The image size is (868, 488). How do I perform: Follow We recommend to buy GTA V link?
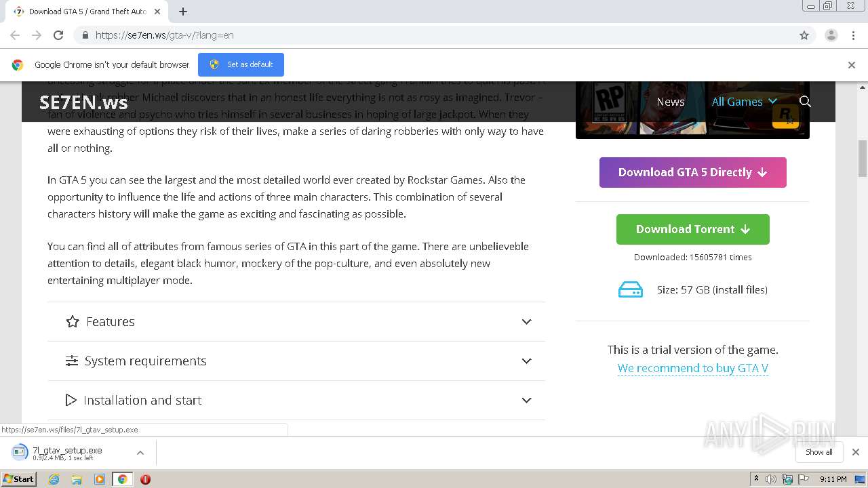[693, 368]
